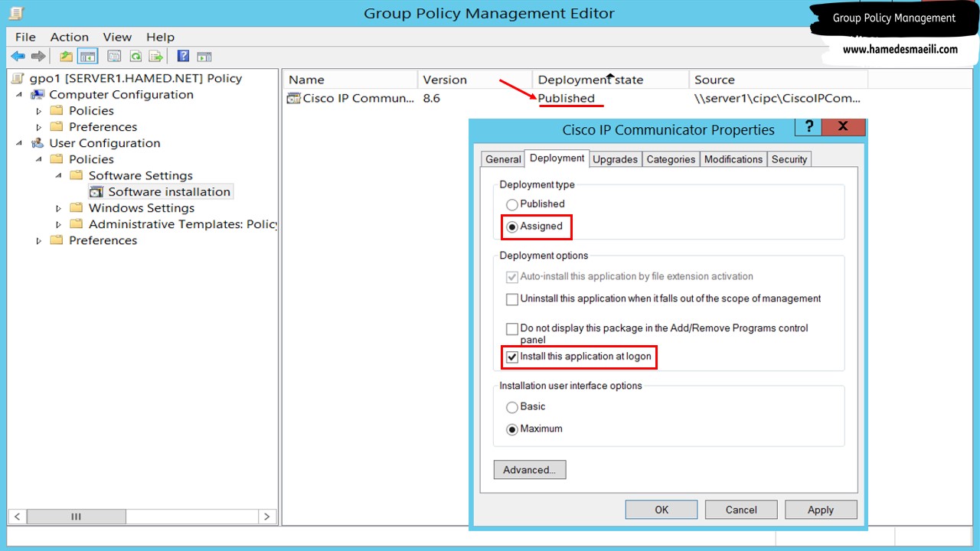Expand the Administrative Templates node
Viewport: 980px width, 551px height.
coord(59,224)
